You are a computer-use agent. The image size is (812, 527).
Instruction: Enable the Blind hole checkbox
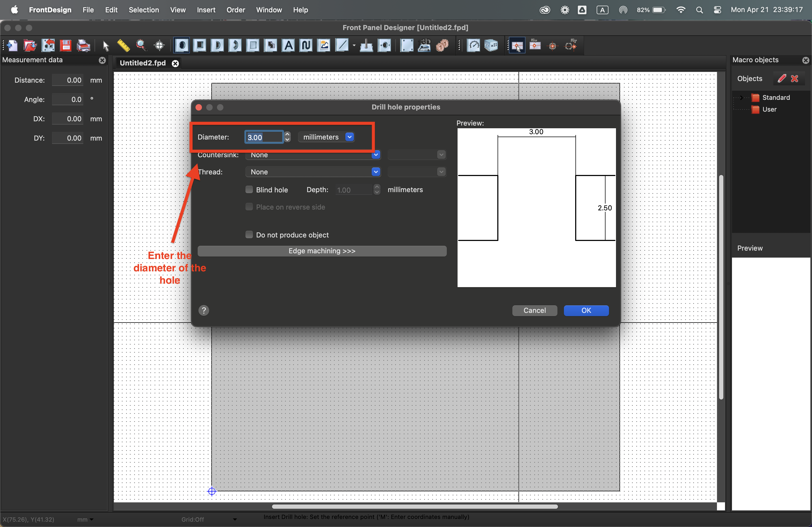click(249, 189)
